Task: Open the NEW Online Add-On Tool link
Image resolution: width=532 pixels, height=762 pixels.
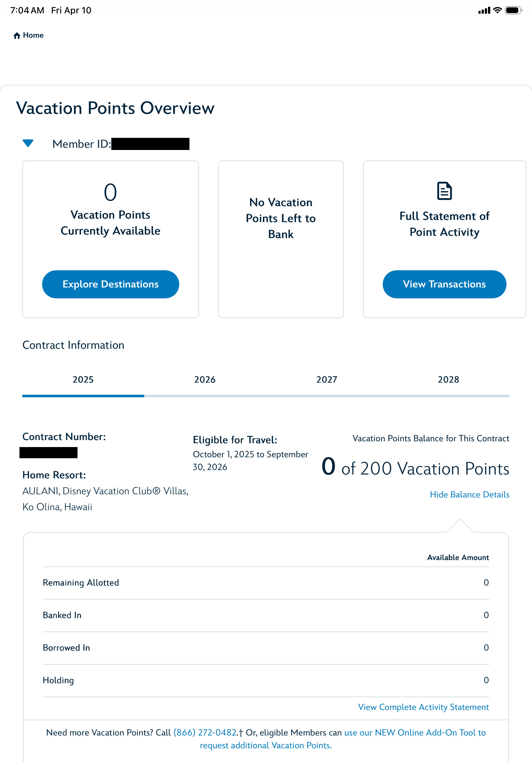Action: [415, 732]
